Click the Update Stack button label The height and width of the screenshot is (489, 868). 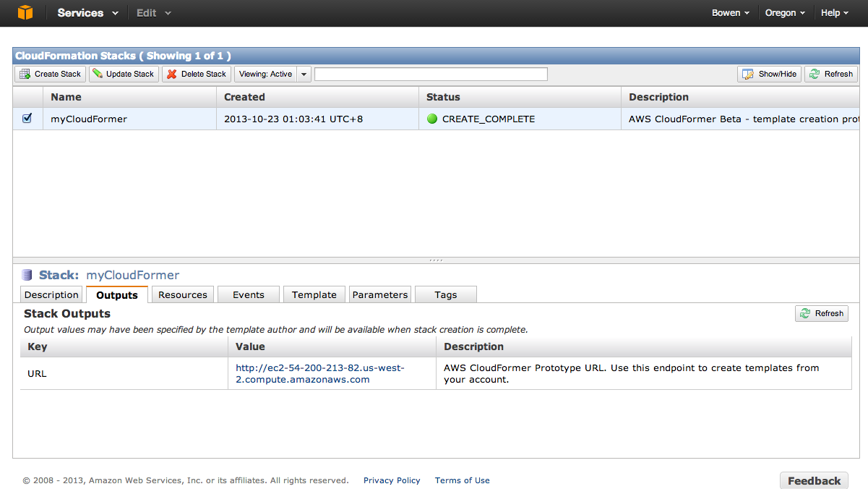pos(130,74)
